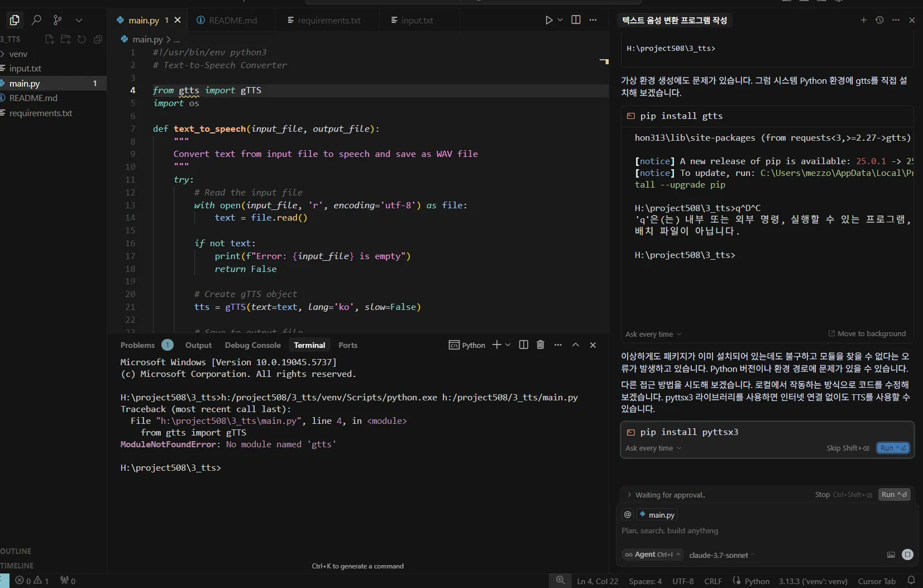Viewport: 923px width, 588px height.
Task: Collapse all folders in explorer
Action: coord(98,39)
